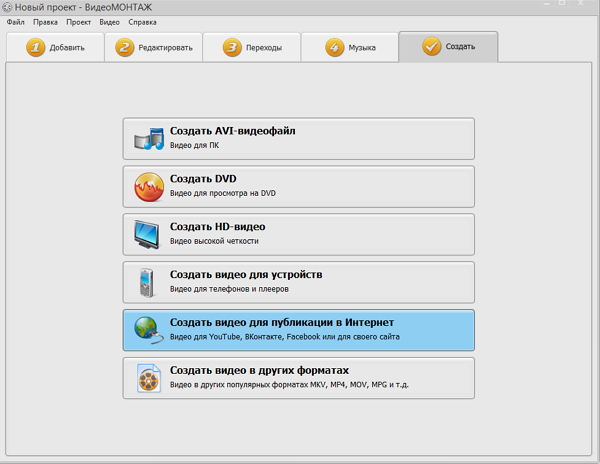The height and width of the screenshot is (464, 600).
Task: Open the Правка menu
Action: pos(45,22)
